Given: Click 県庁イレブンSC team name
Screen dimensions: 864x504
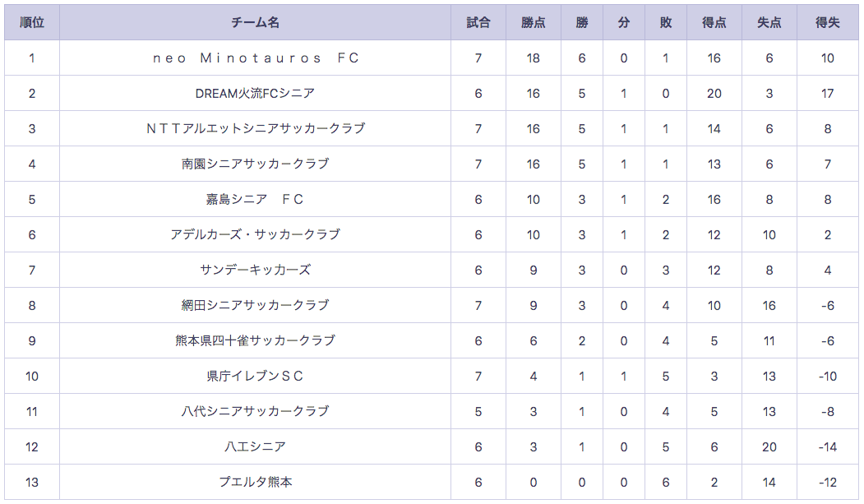Looking at the screenshot, I should point(255,376).
